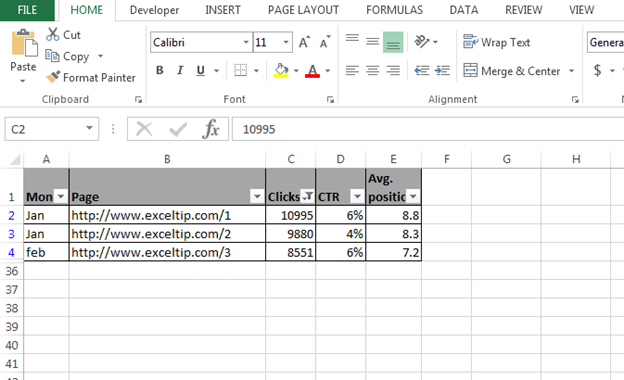
Task: Click the Orientation text angle icon
Action: coord(422,41)
